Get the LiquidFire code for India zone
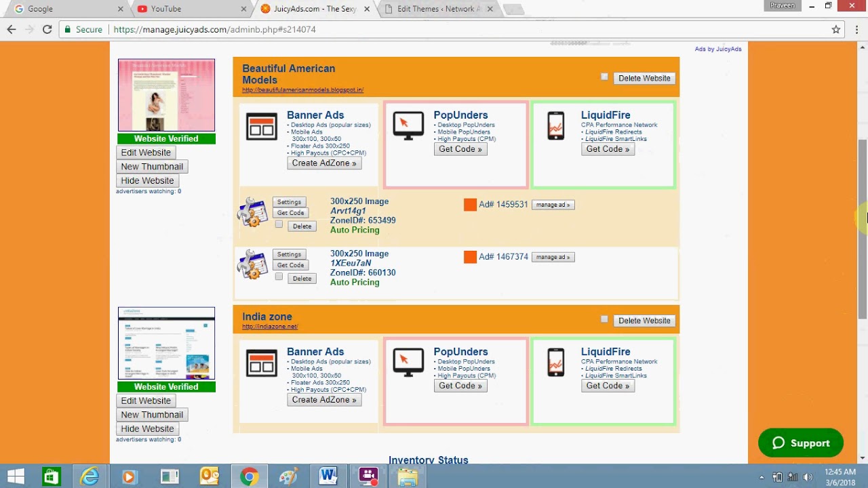The width and height of the screenshot is (868, 488). coord(608,386)
